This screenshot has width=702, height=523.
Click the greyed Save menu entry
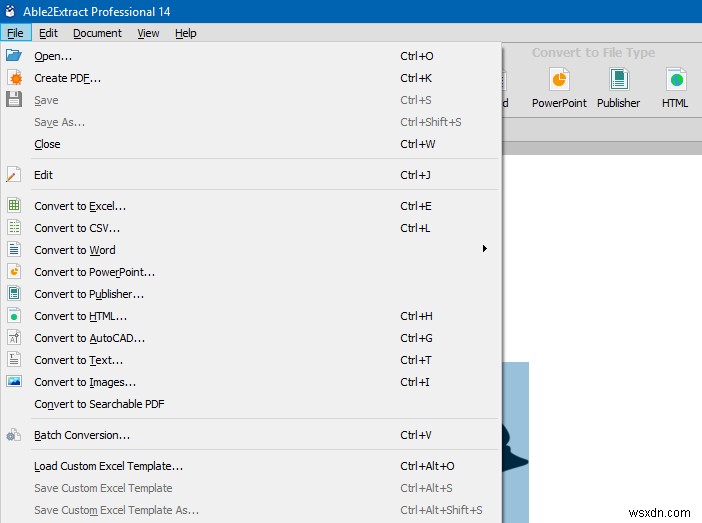click(x=251, y=100)
